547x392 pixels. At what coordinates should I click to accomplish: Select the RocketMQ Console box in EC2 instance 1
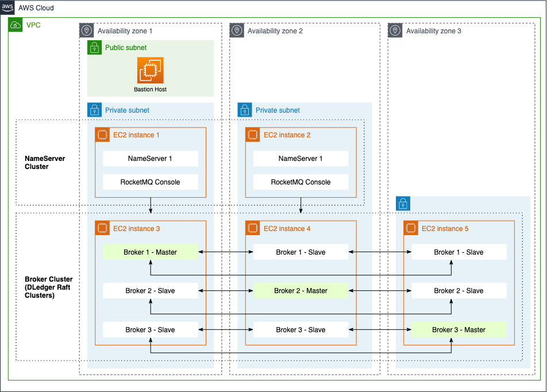point(151,182)
